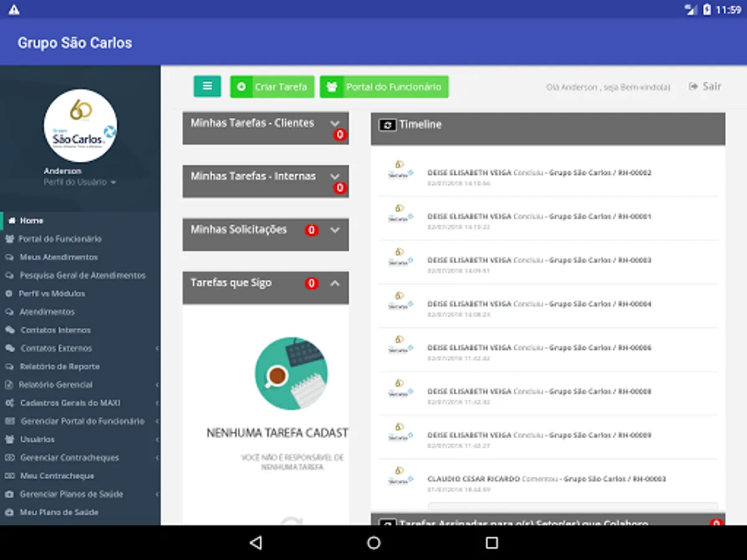Click Minhas Solicitações red count badge

pyautogui.click(x=312, y=230)
